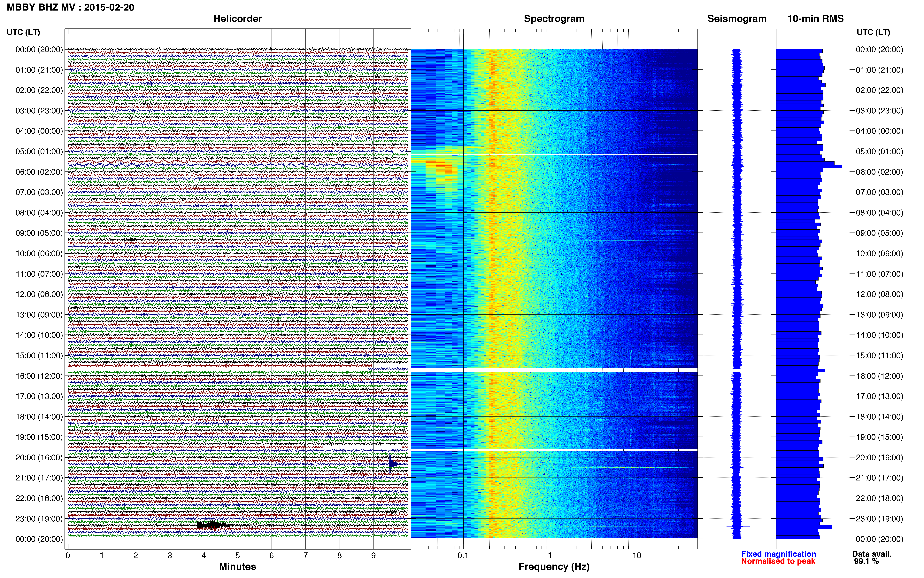Click the small black event on the helicorder trace after 09:00
The width and height of the screenshot is (924, 578).
pyautogui.click(x=131, y=240)
